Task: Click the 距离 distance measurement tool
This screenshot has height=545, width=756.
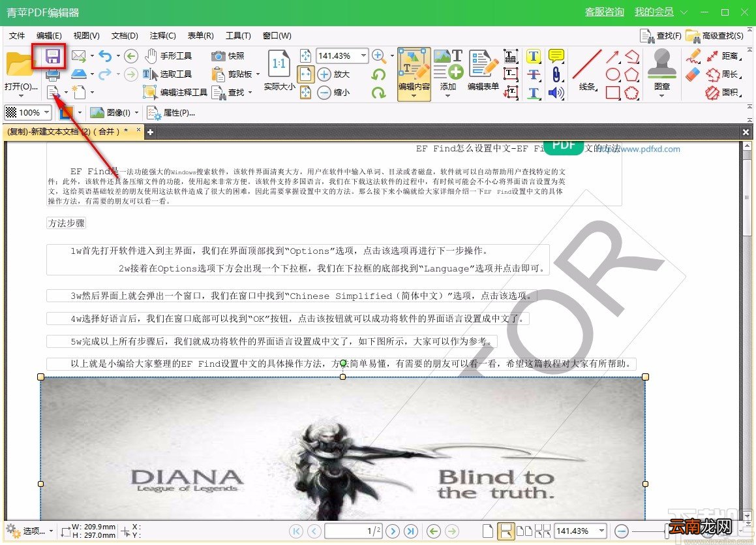Action: click(723, 56)
